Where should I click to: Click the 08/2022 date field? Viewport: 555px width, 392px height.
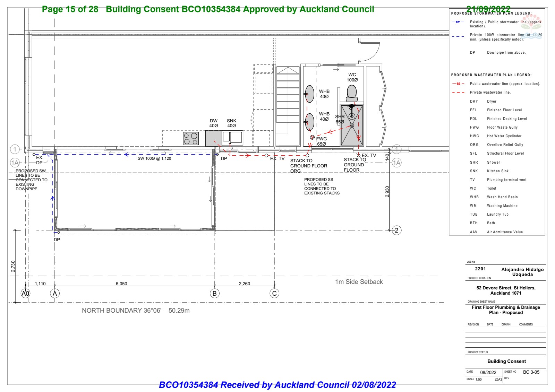(488, 373)
